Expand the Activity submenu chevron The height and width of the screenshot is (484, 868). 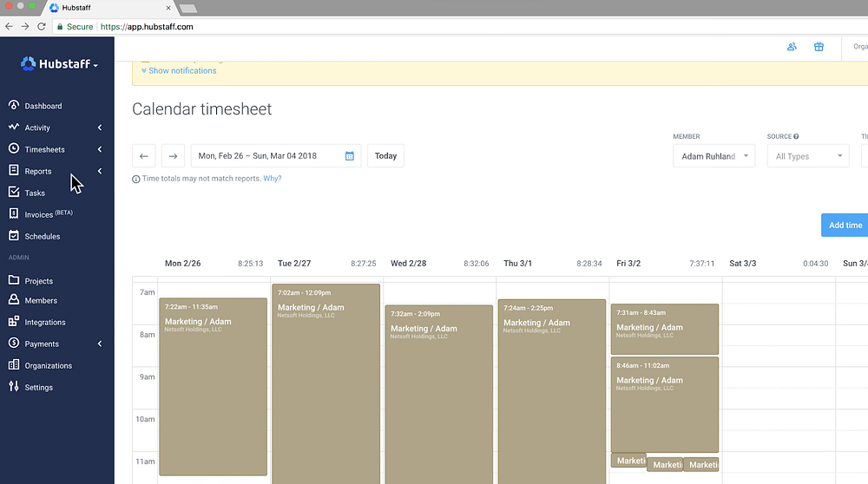(100, 128)
